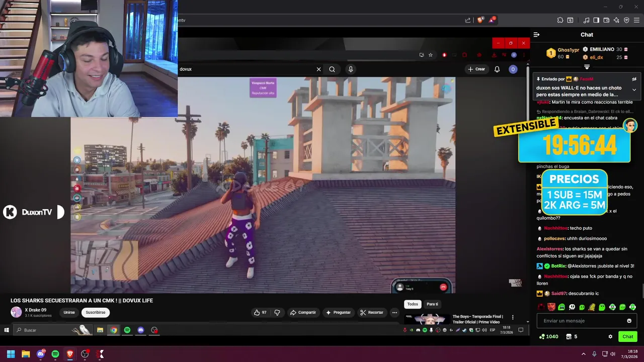Click the share page icon in address bar
This screenshot has height=362, width=644.
point(468,20)
